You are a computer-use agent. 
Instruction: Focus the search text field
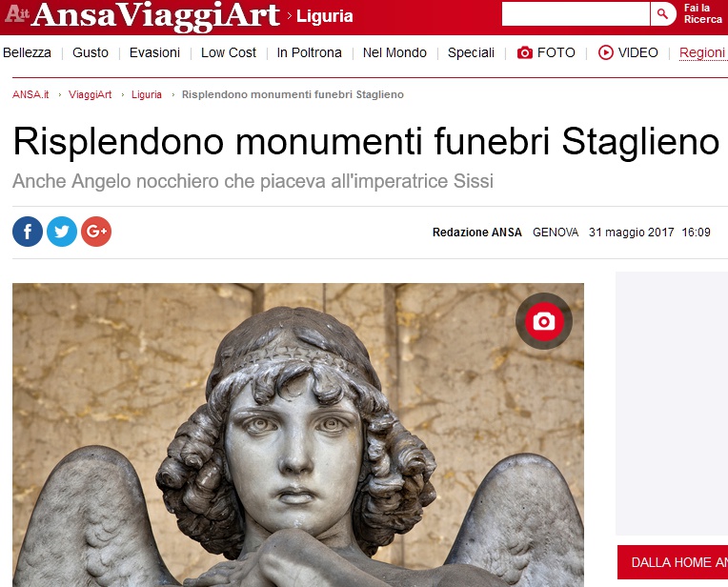point(576,14)
